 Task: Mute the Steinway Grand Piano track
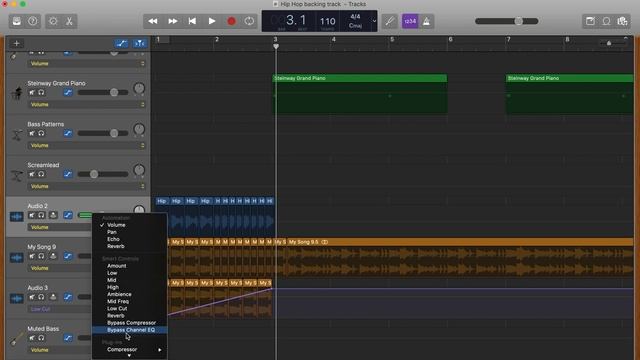[32, 93]
